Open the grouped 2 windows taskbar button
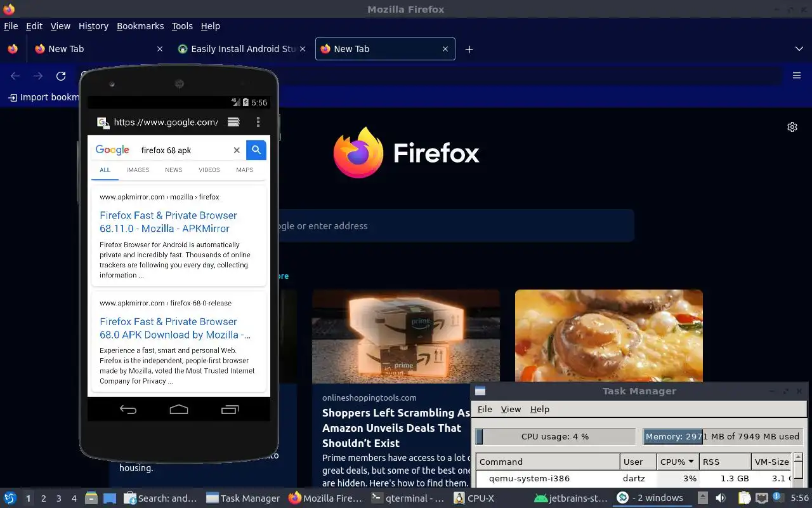The width and height of the screenshot is (812, 508). tap(653, 498)
